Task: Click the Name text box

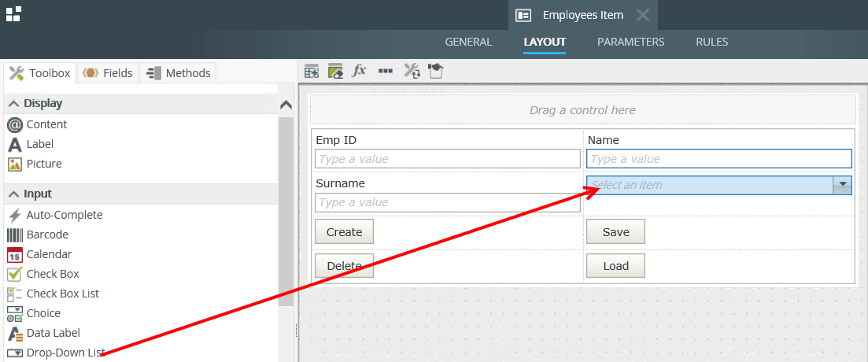Action: click(719, 159)
